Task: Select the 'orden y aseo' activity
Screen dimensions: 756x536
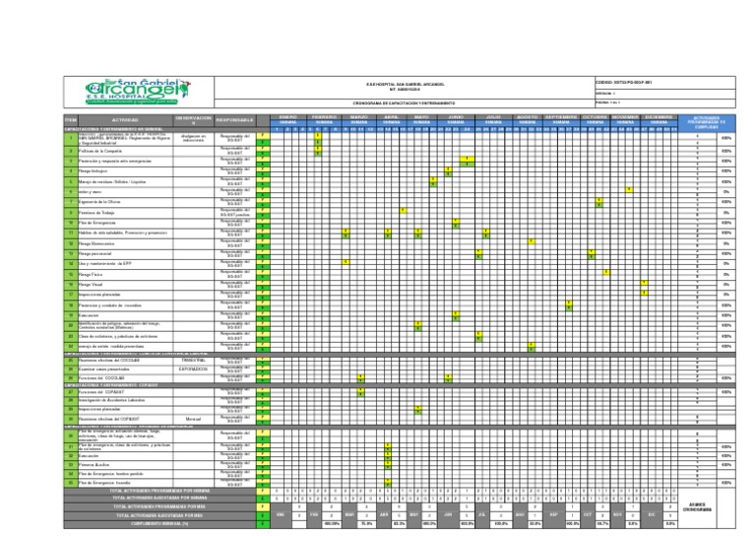Action: coord(125,192)
